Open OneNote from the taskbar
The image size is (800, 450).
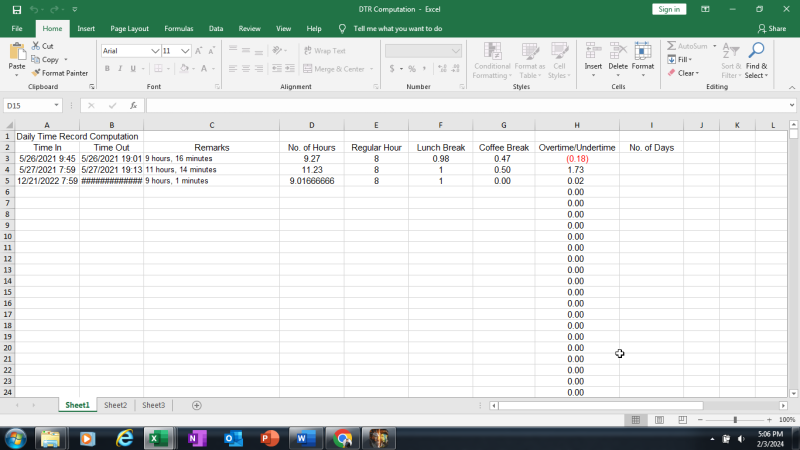coord(195,438)
